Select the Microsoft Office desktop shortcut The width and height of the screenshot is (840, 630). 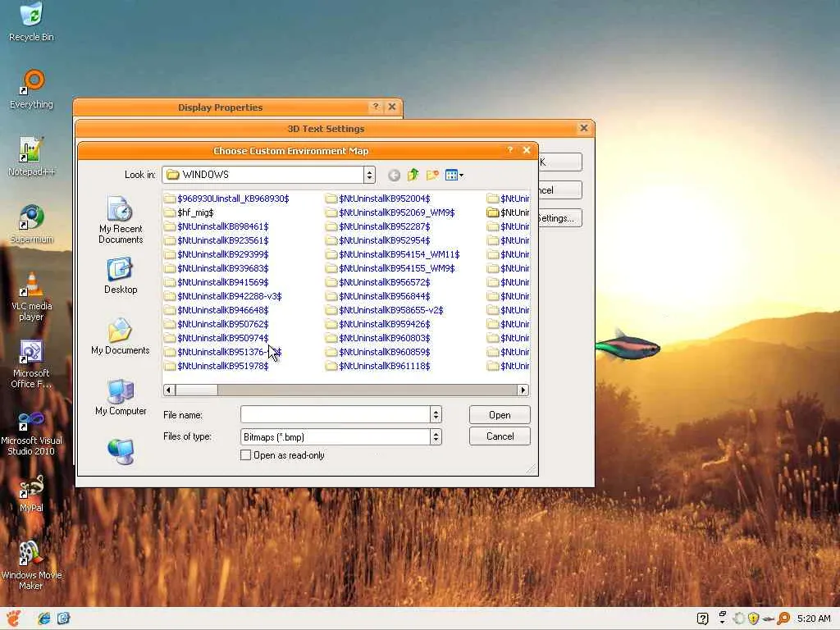click(31, 364)
